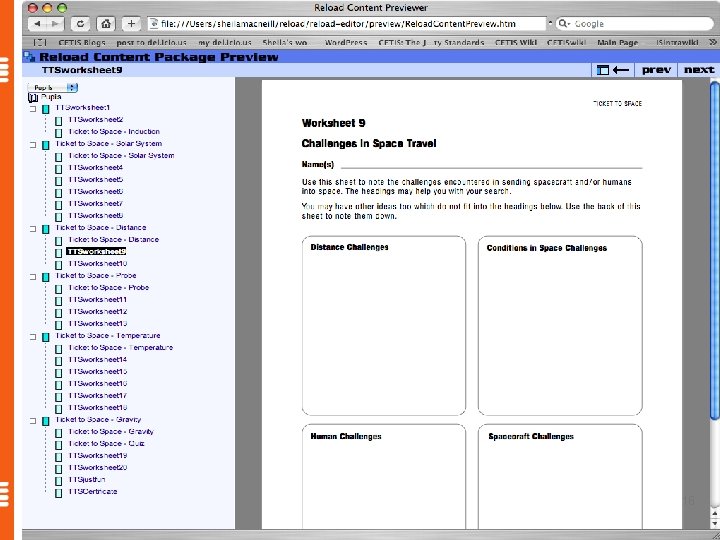
Task: Open TTSworksheet11 in the tree
Action: 97,299
